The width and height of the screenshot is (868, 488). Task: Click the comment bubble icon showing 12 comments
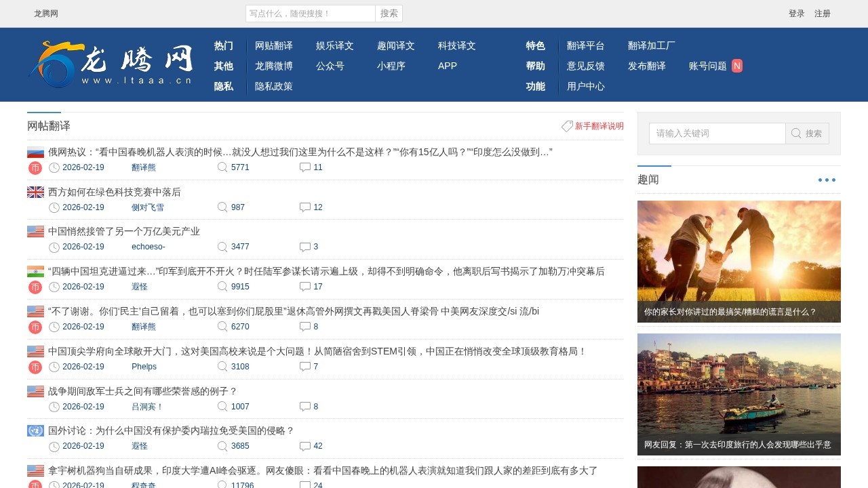click(305, 207)
